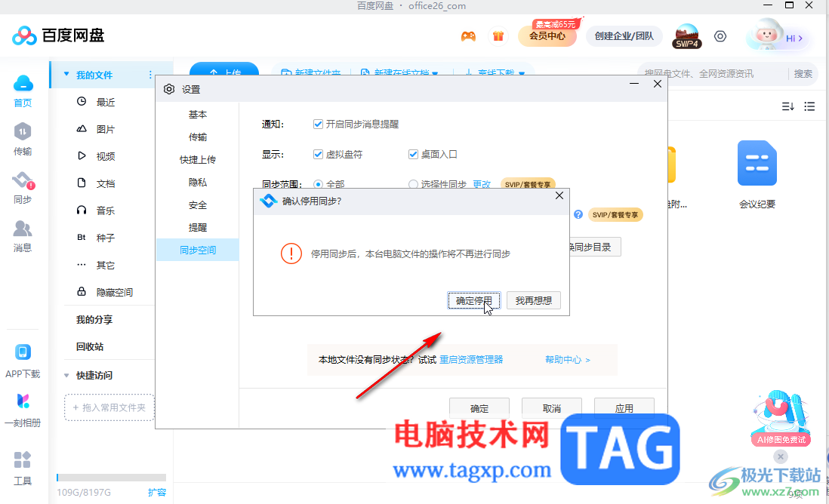Image resolution: width=829 pixels, height=504 pixels.
Task: Switch to list view icon
Action: [x=809, y=106]
